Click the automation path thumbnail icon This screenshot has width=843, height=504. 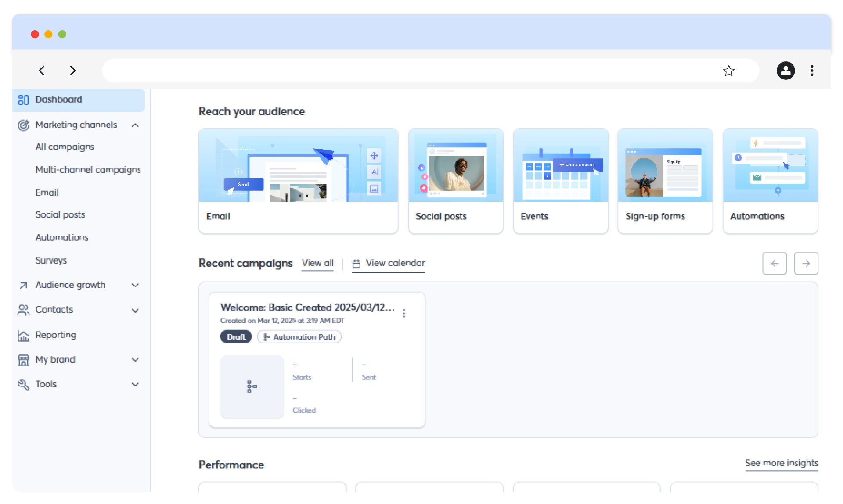point(252,386)
